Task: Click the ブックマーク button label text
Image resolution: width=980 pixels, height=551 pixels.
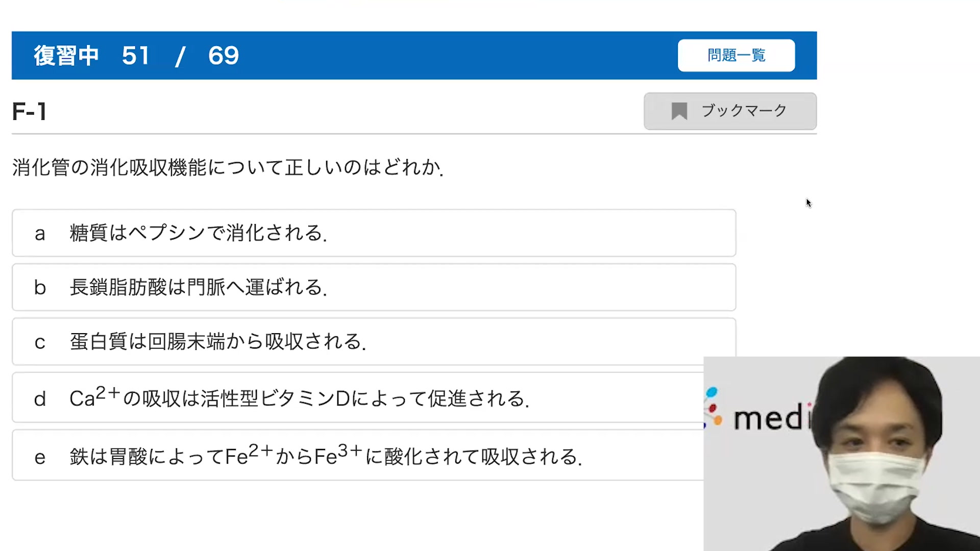Action: pos(744,111)
